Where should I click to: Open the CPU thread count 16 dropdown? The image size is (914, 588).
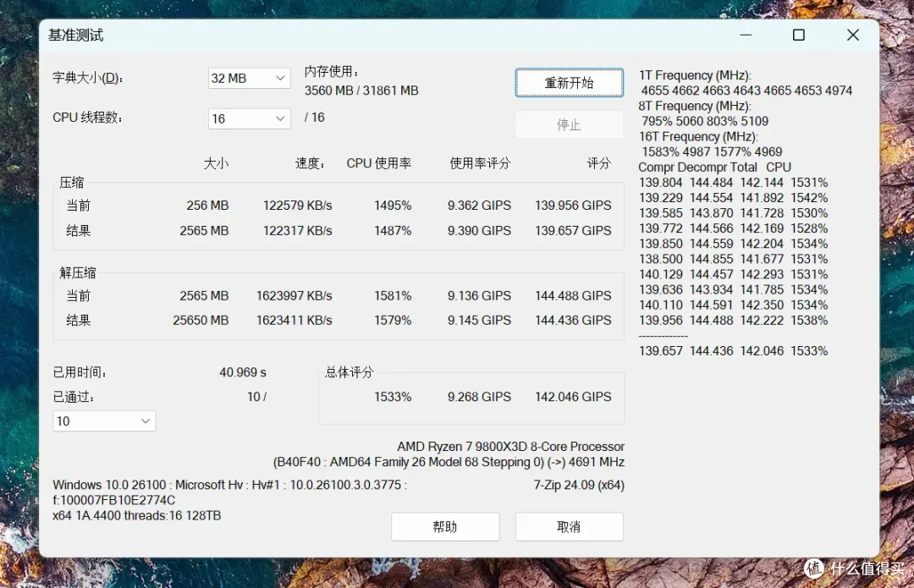(249, 119)
